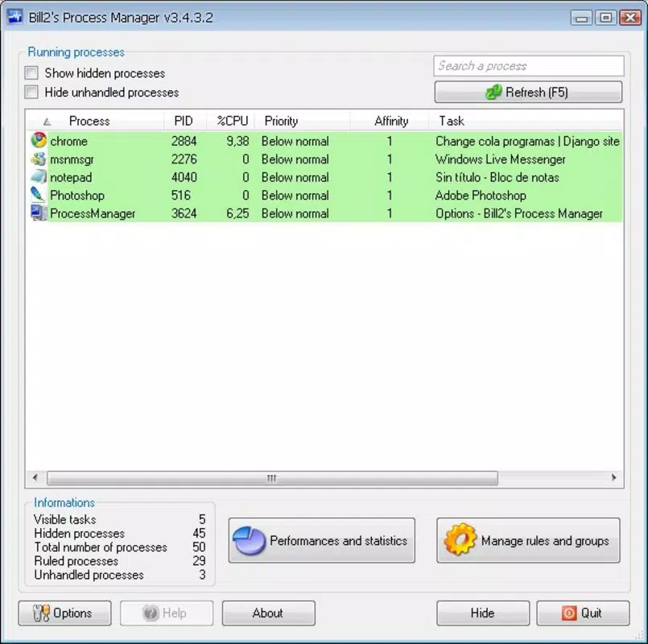This screenshot has height=644, width=648.
Task: Click the Photoshop feather icon
Action: click(39, 195)
